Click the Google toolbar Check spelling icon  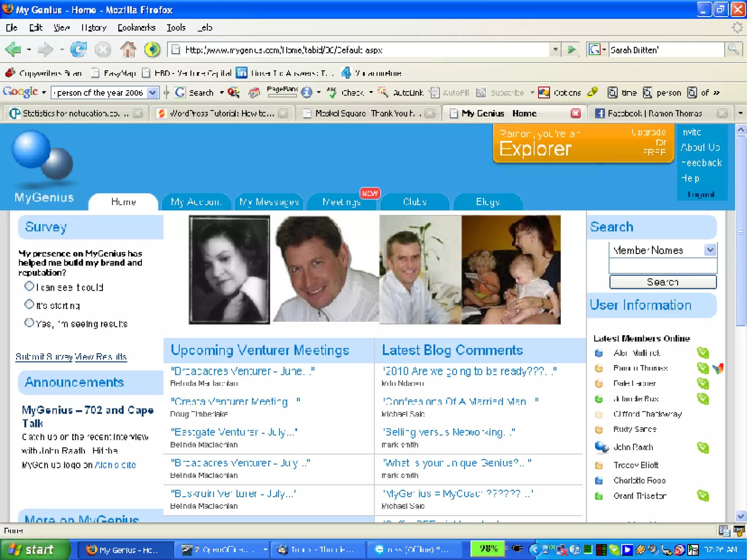point(332,93)
